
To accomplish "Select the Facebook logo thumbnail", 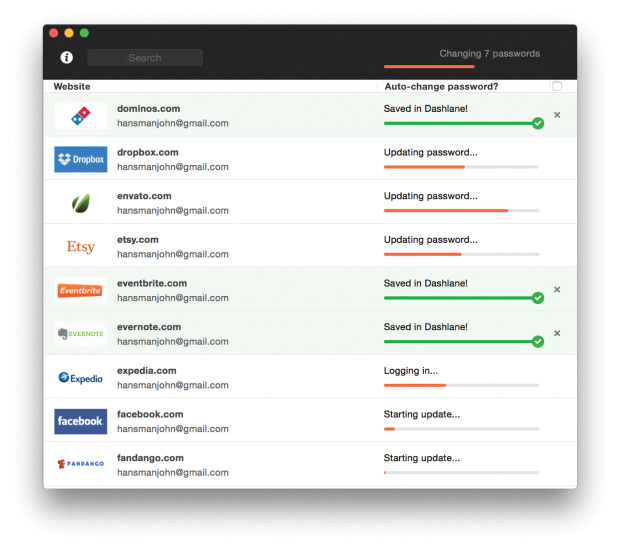I will pos(81,421).
